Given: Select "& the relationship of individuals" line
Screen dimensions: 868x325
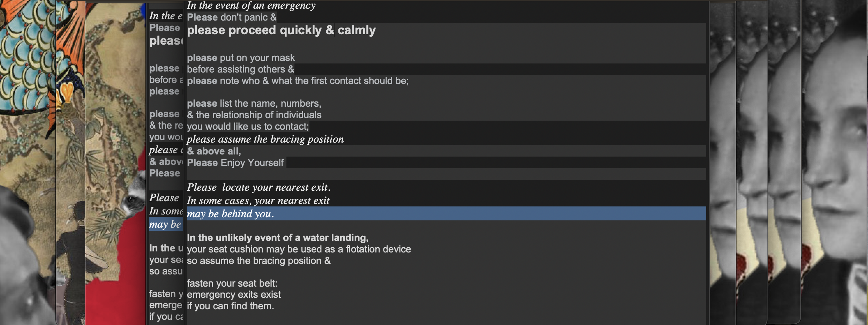Looking at the screenshot, I should (254, 115).
